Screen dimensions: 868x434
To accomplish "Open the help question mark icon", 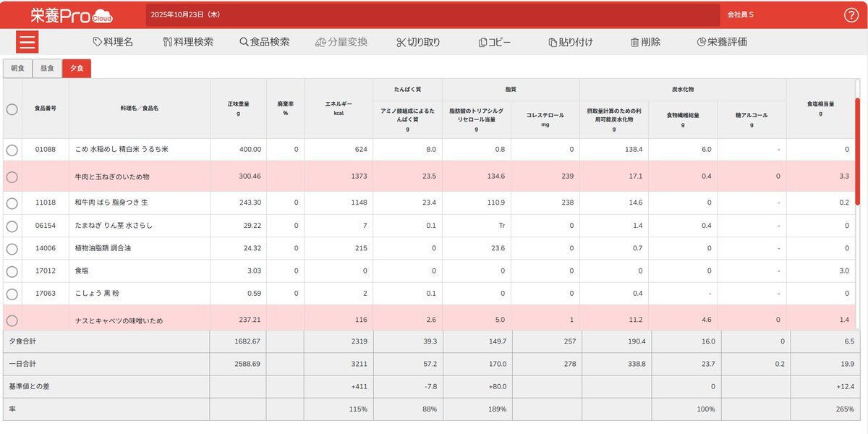I will coord(851,15).
